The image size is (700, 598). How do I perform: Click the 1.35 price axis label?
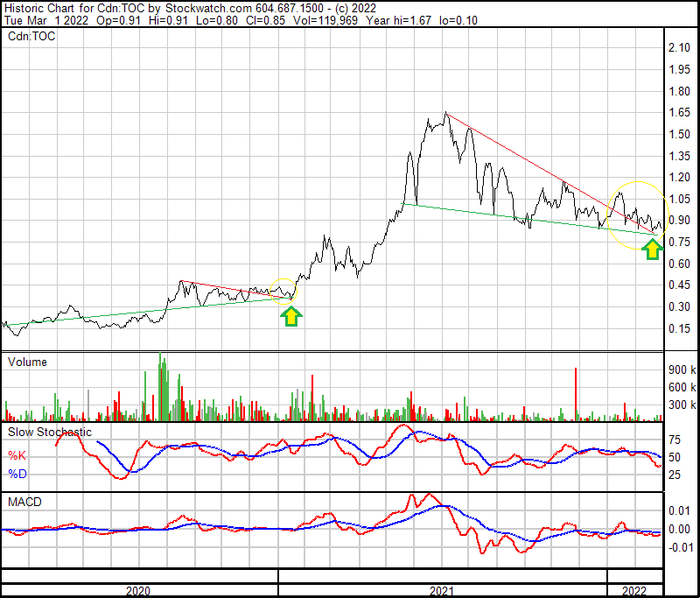click(x=679, y=157)
